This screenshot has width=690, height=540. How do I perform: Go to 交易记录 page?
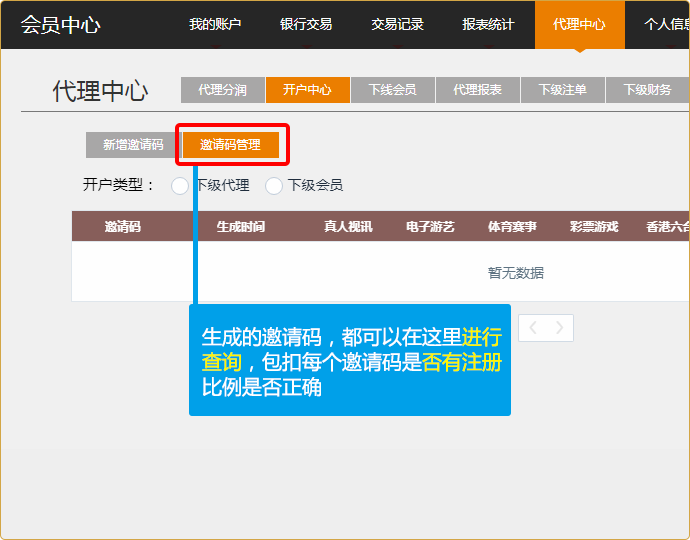click(x=397, y=24)
